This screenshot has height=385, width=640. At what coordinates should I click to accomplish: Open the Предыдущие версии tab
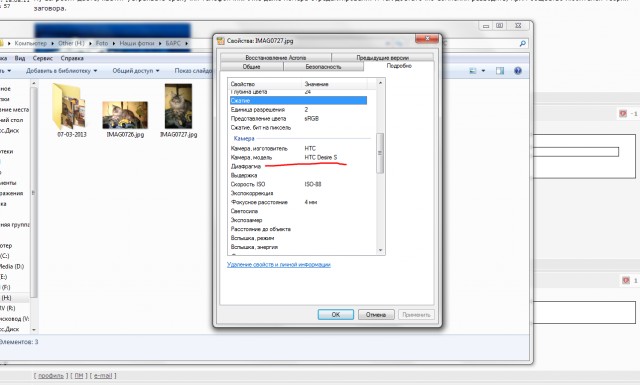tap(382, 58)
